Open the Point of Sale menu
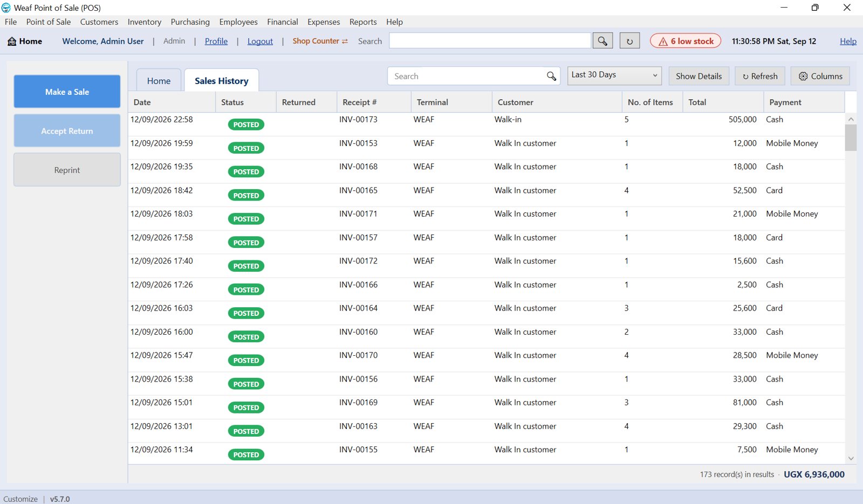The height and width of the screenshot is (504, 863). (49, 22)
